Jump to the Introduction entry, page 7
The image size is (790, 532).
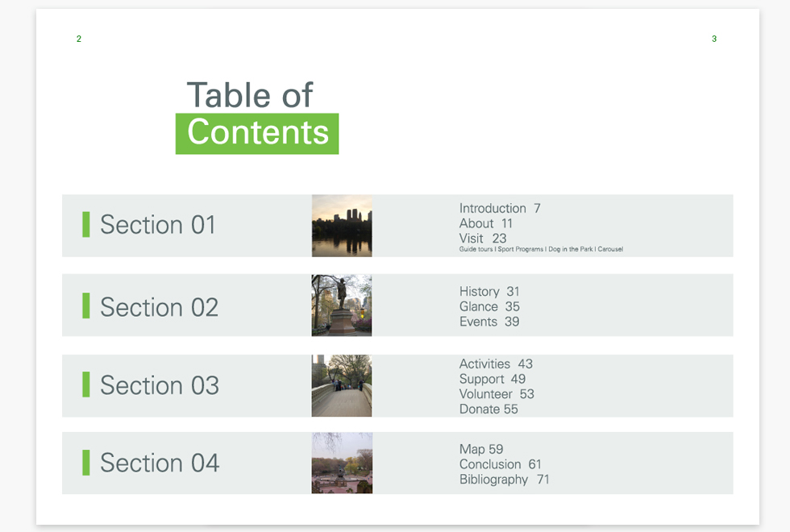[x=500, y=209]
